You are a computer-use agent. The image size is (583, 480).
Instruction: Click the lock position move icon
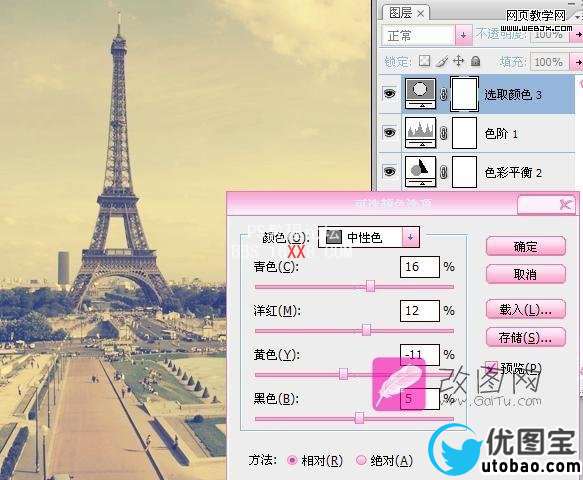tap(458, 61)
